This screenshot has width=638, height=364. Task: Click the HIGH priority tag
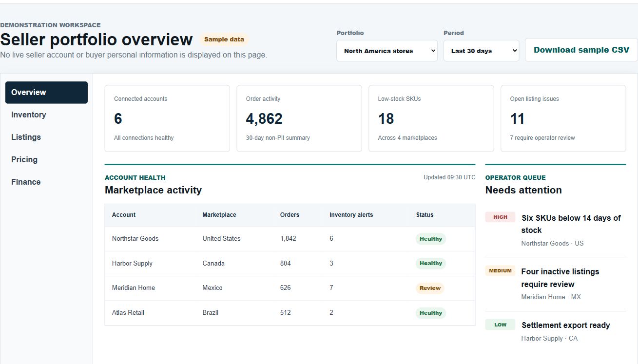tap(500, 217)
